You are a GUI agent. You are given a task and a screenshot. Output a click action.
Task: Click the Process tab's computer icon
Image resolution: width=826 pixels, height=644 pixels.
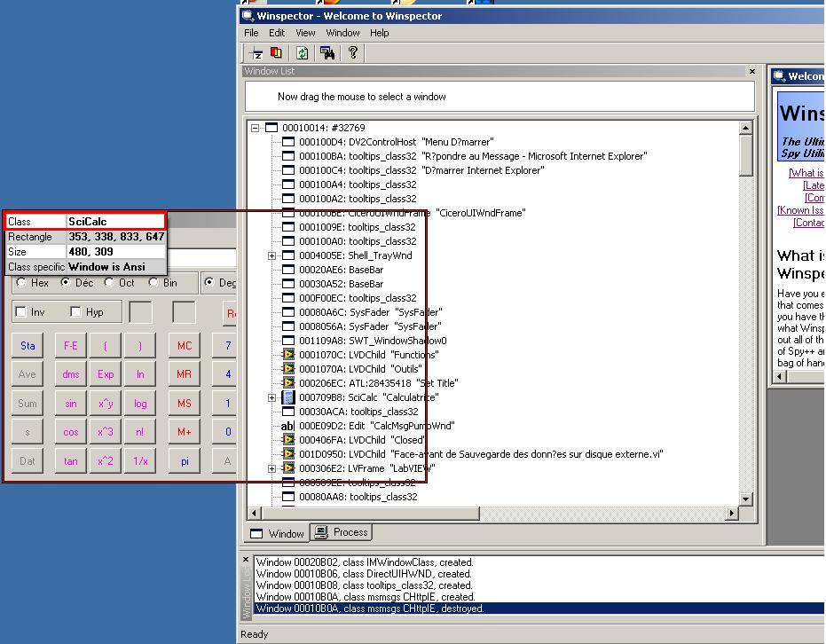[321, 532]
